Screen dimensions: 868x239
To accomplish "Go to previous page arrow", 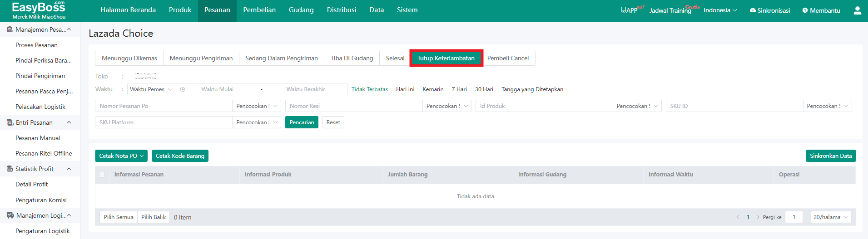I will point(738,217).
